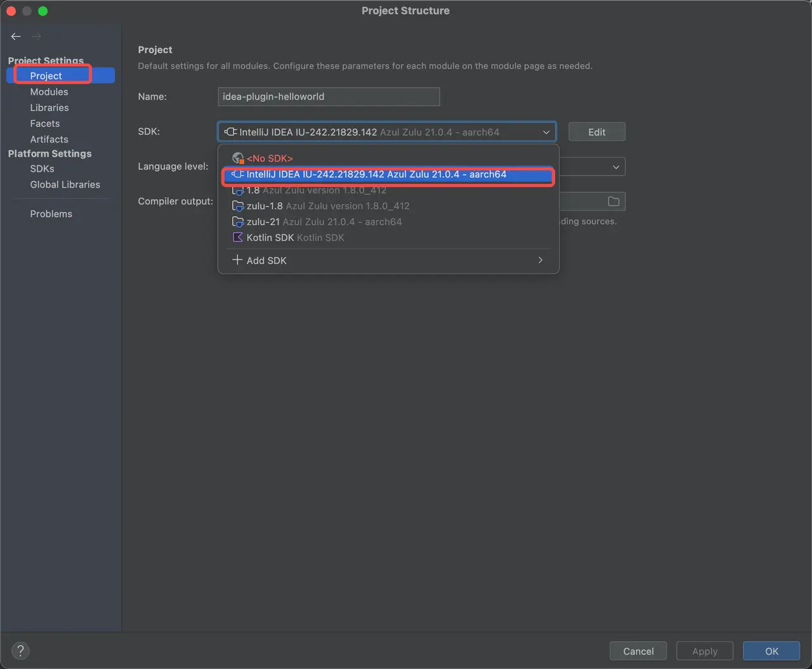This screenshot has height=669, width=812.
Task: Select the zulu-21 SDK option
Action: click(388, 222)
